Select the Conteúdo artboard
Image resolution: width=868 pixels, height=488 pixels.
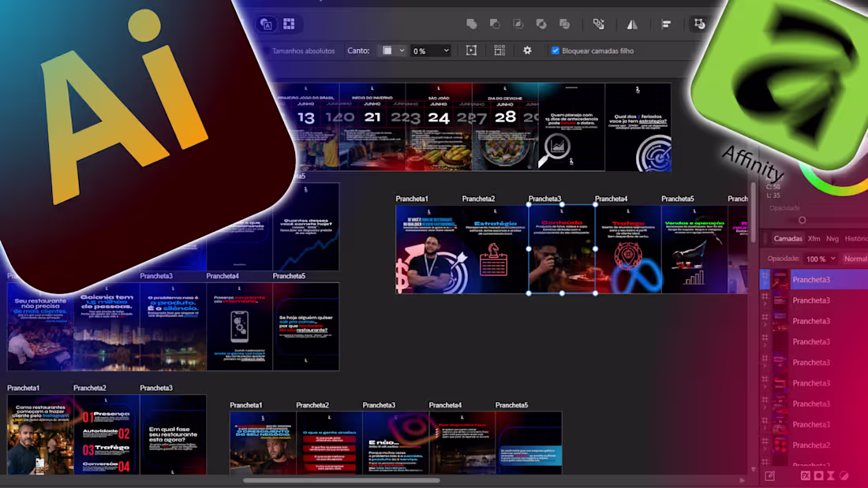pyautogui.click(x=562, y=249)
